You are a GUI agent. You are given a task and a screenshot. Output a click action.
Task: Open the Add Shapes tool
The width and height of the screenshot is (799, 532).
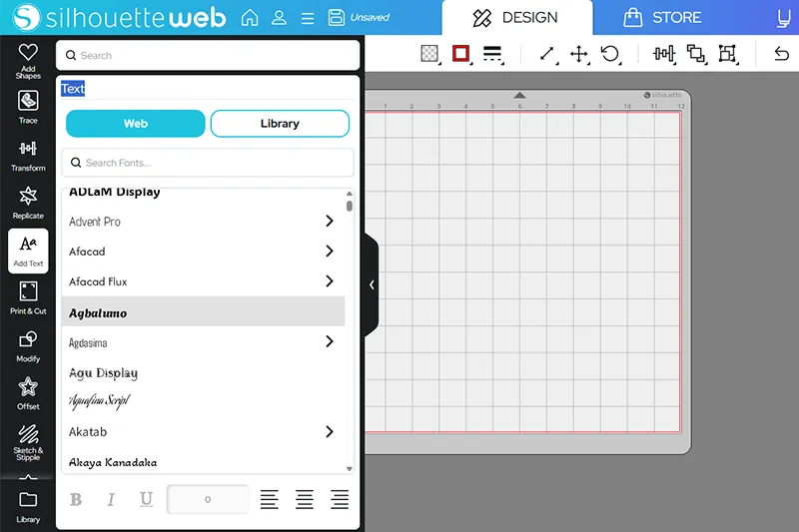28,60
